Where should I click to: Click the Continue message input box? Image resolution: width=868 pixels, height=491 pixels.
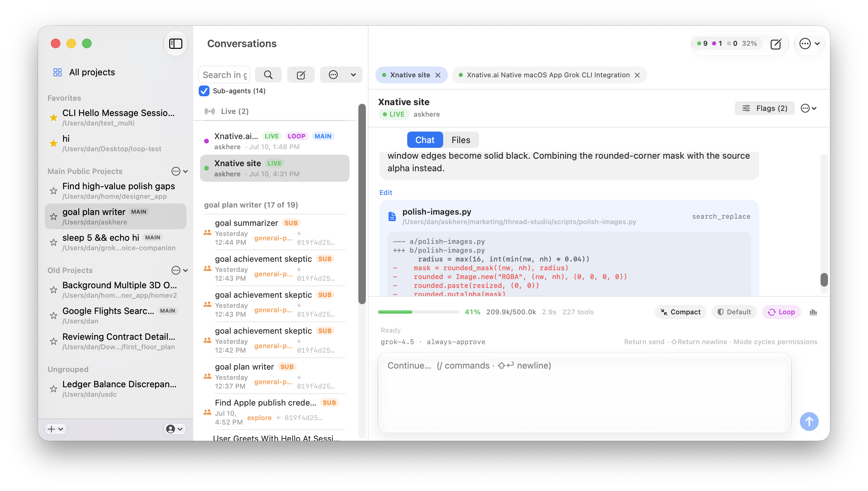(585, 393)
